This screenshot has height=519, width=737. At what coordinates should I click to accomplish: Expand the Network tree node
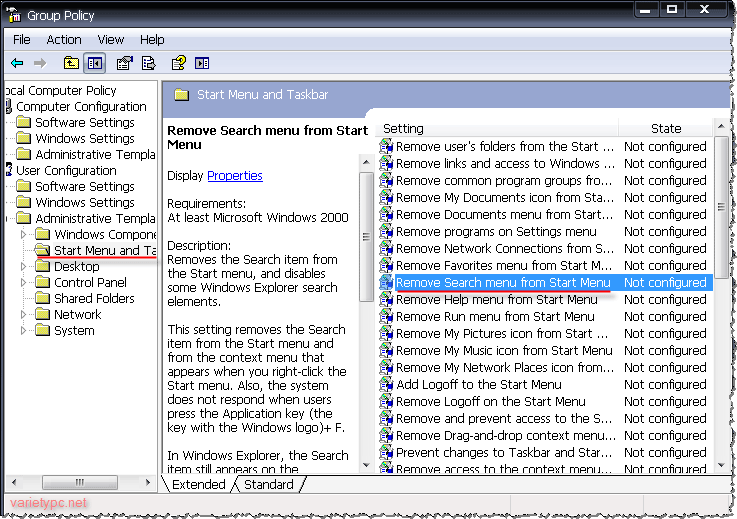coord(23,315)
